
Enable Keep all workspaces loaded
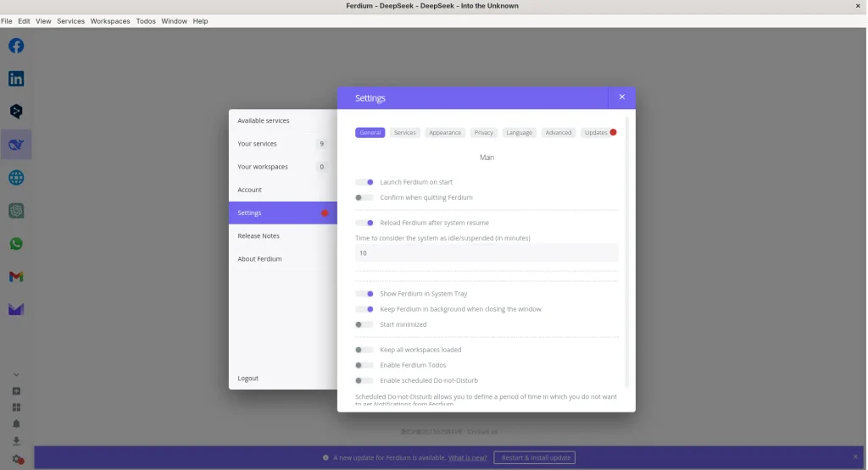click(x=364, y=350)
